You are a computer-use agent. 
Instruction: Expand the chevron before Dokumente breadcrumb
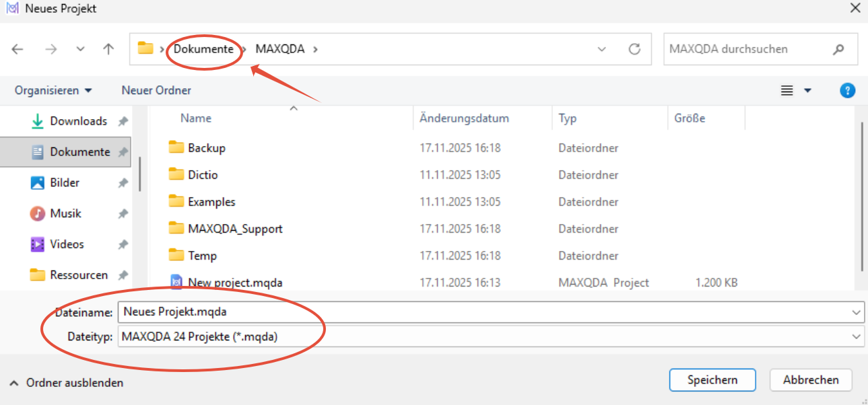pyautogui.click(x=163, y=49)
